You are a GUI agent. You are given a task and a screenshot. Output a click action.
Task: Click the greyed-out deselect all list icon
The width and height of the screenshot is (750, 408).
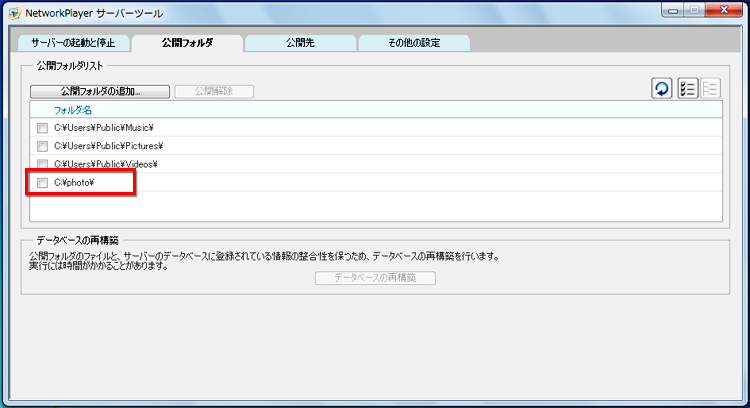coord(710,88)
